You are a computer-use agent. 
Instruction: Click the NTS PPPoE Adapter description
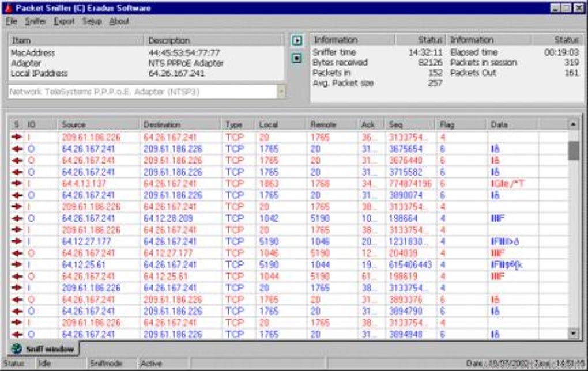[x=186, y=63]
